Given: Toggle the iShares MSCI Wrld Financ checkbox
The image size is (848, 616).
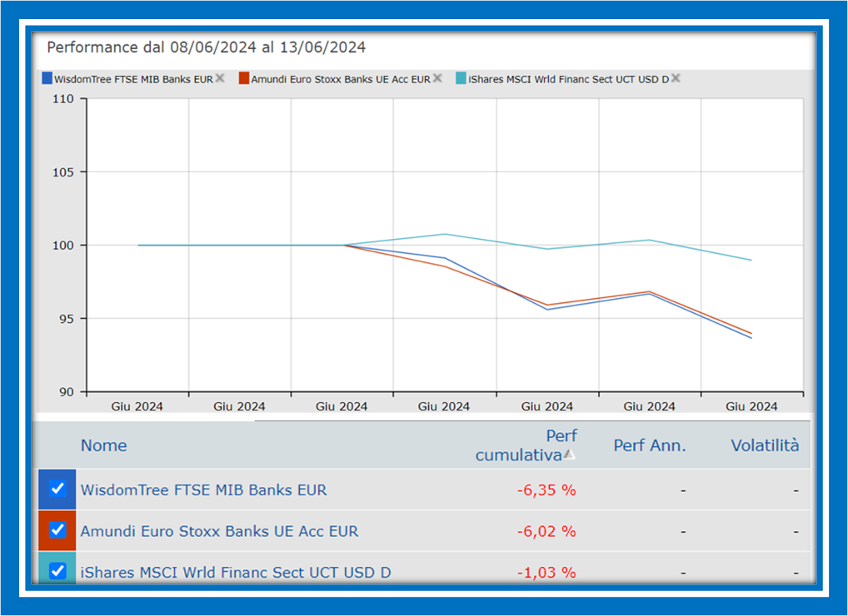Looking at the screenshot, I should point(57,570).
